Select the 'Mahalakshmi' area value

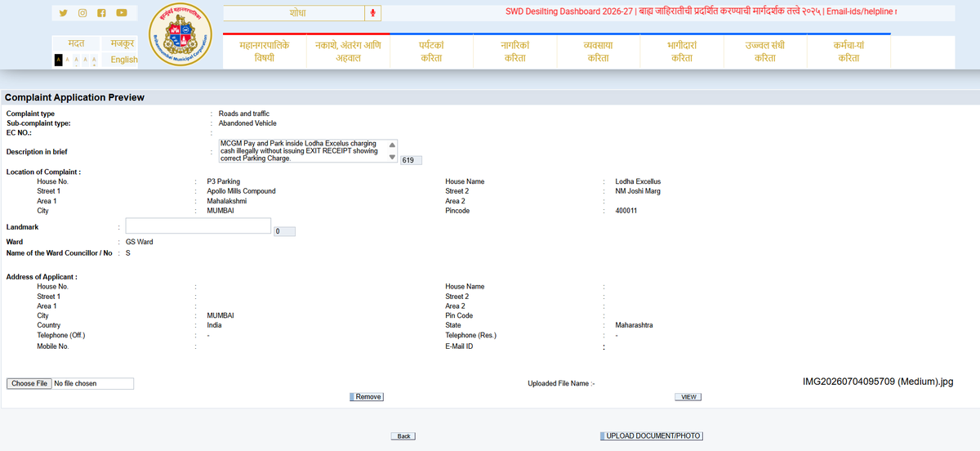point(227,201)
